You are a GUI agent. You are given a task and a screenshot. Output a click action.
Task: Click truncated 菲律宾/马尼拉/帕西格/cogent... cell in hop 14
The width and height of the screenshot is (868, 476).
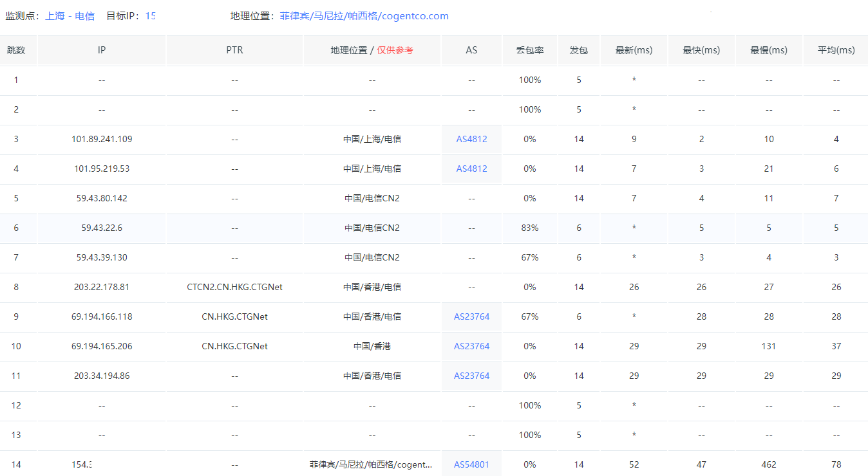pyautogui.click(x=372, y=464)
